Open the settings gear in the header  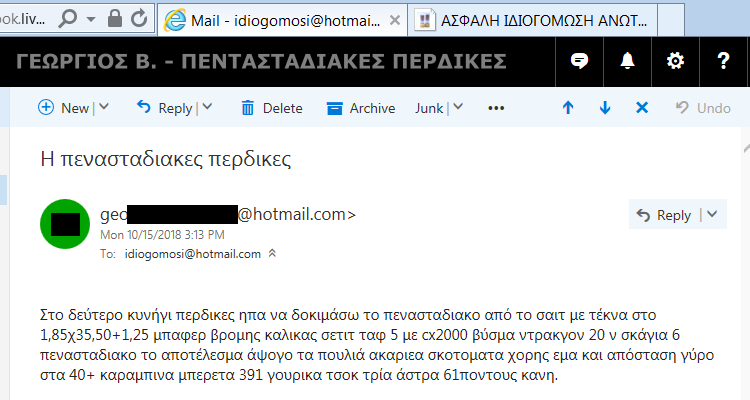point(675,61)
